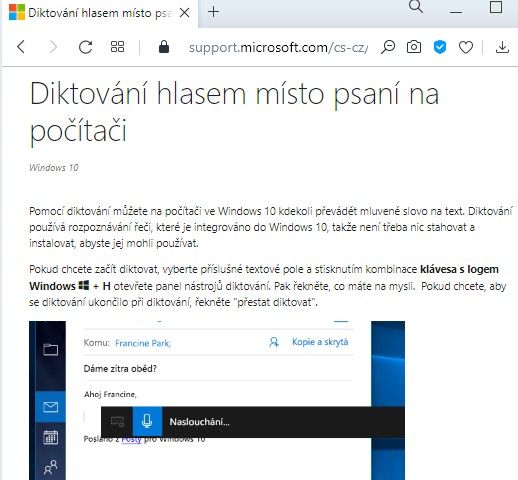
Task: Open a new tab with plus button
Action: (213, 12)
